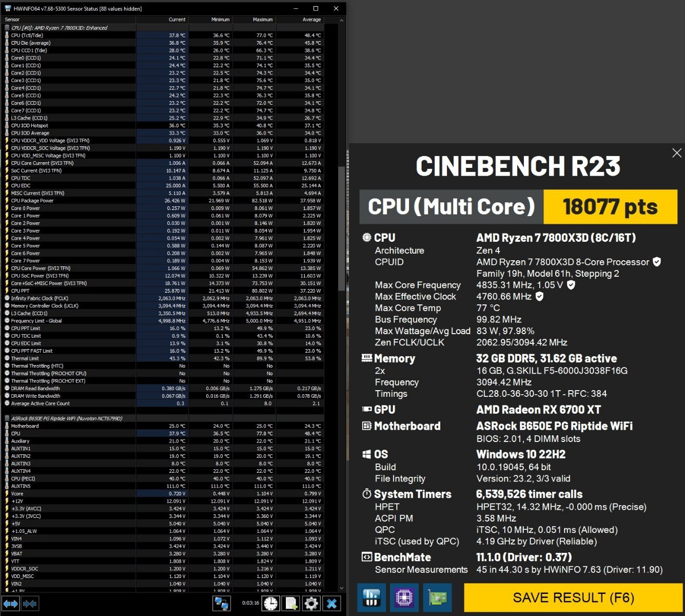Click the BenchMate section icon
685x616 pixels.
coord(367,557)
